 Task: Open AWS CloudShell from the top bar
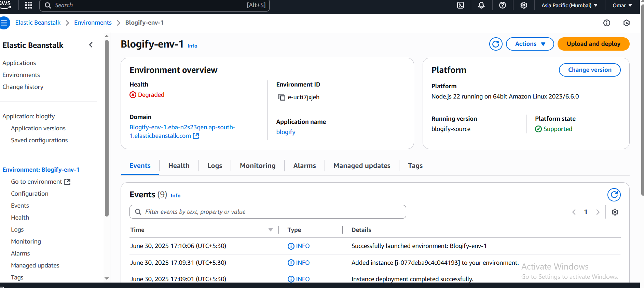tap(461, 5)
